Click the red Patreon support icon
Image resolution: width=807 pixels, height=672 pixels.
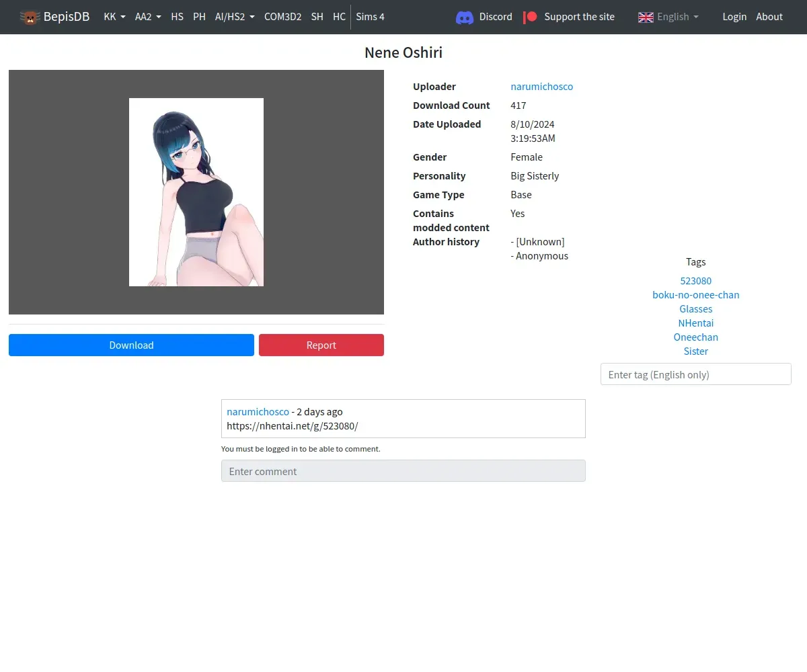[529, 17]
